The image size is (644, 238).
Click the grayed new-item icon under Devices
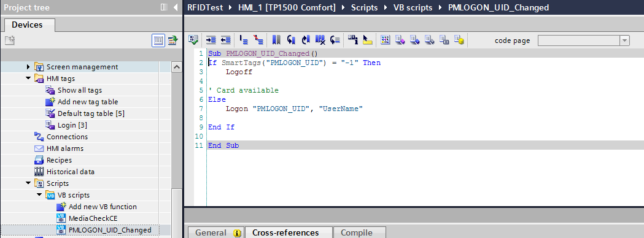pos(10,40)
